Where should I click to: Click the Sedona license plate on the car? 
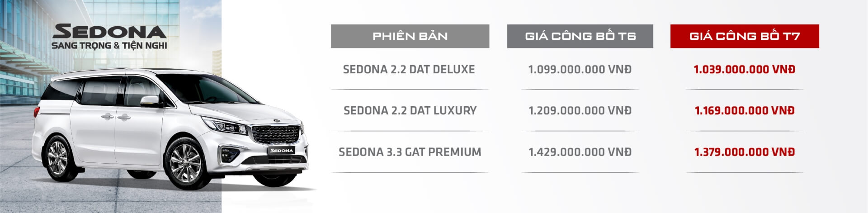(281, 150)
